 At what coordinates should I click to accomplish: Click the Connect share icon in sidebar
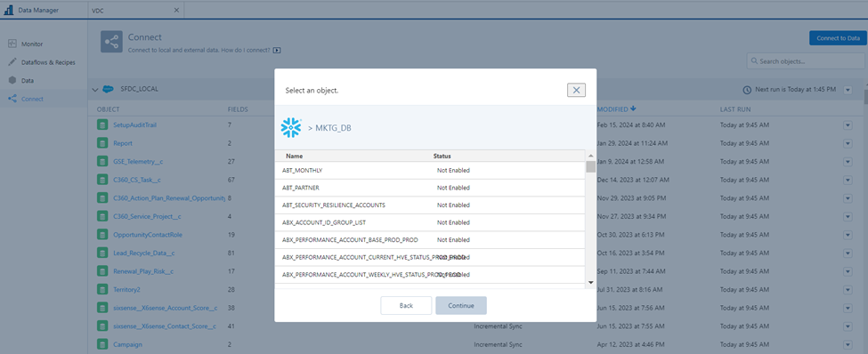(x=12, y=99)
